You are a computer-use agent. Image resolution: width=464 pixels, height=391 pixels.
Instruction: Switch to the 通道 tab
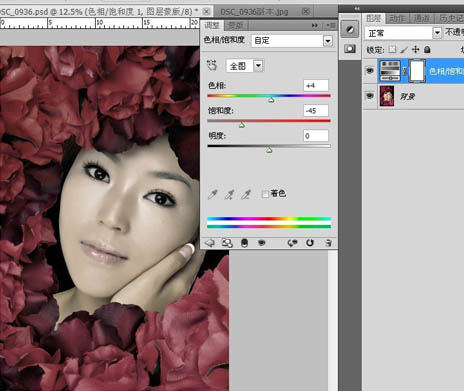tap(421, 18)
